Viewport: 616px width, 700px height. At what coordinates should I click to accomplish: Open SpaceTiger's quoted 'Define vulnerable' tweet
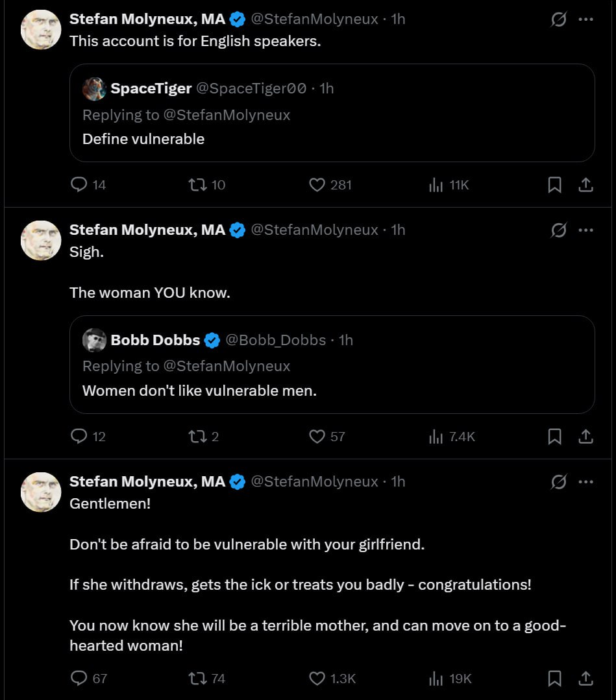[332, 113]
